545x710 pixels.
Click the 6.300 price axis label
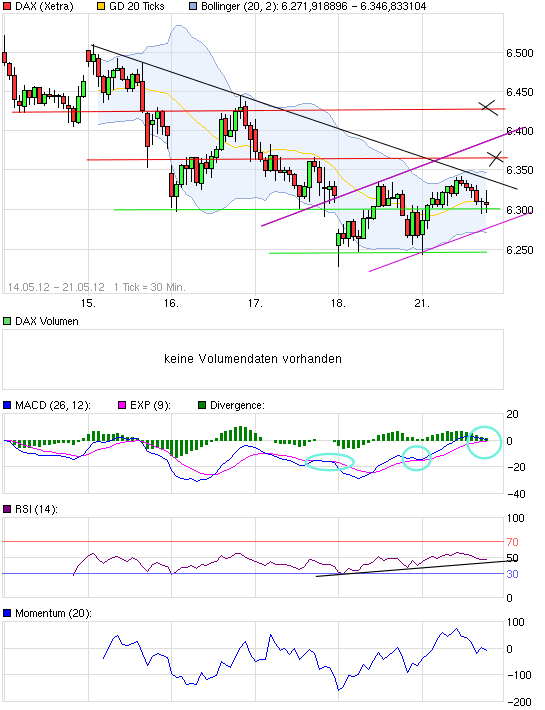click(520, 210)
